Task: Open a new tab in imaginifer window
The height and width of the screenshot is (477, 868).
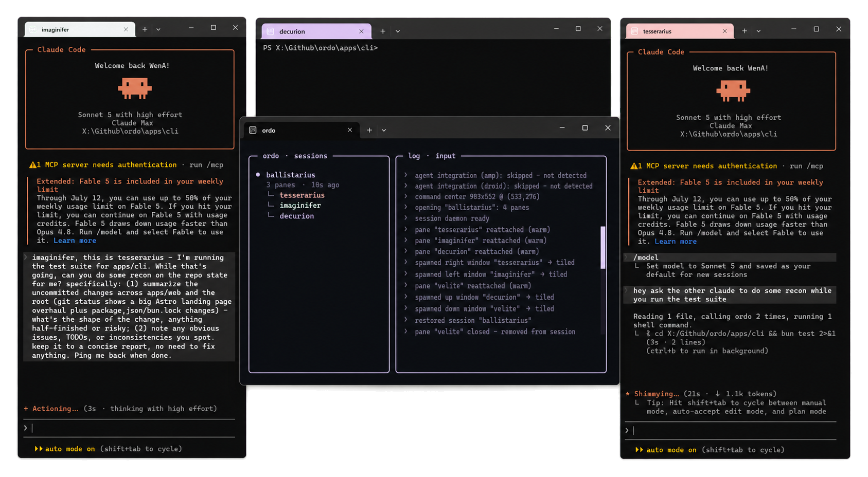Action: 145,29
